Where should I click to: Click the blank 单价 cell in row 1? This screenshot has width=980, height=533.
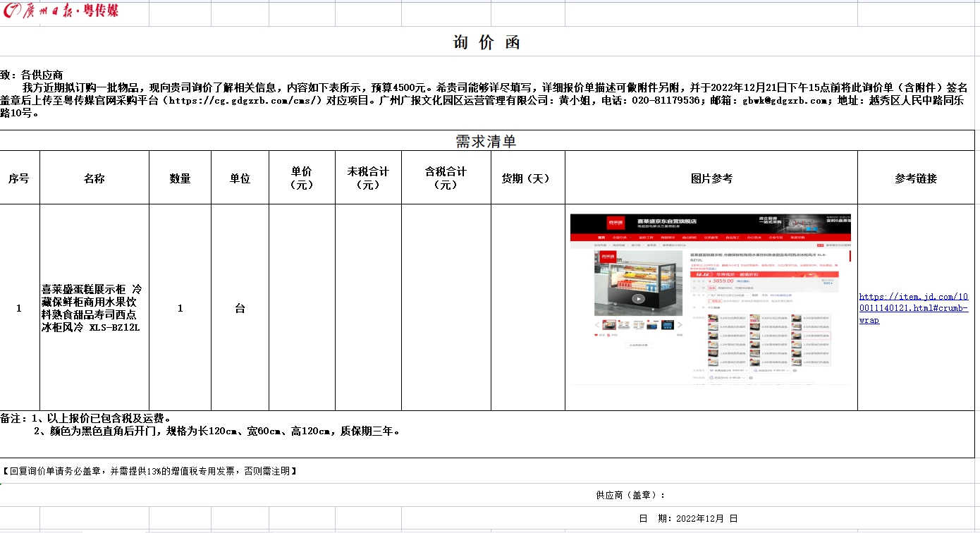[302, 308]
